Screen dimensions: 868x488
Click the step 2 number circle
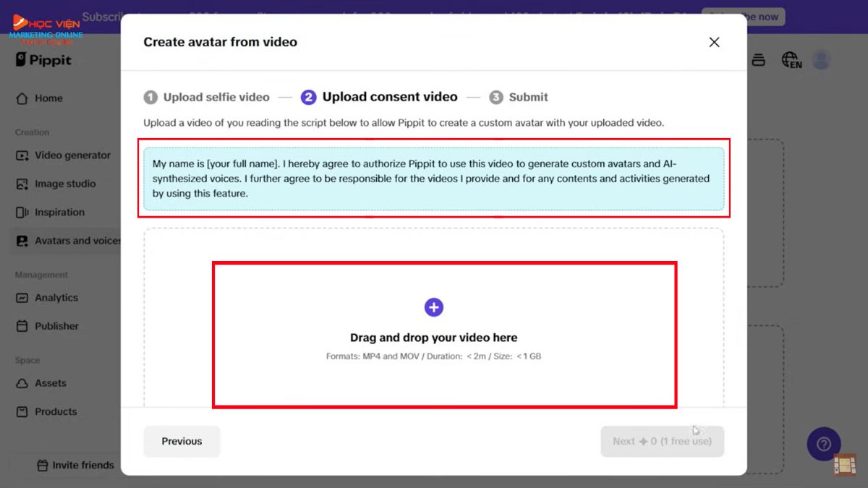point(309,97)
